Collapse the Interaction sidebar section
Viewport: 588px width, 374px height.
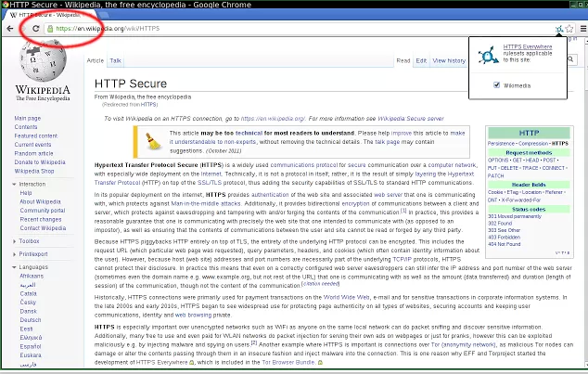[14, 184]
